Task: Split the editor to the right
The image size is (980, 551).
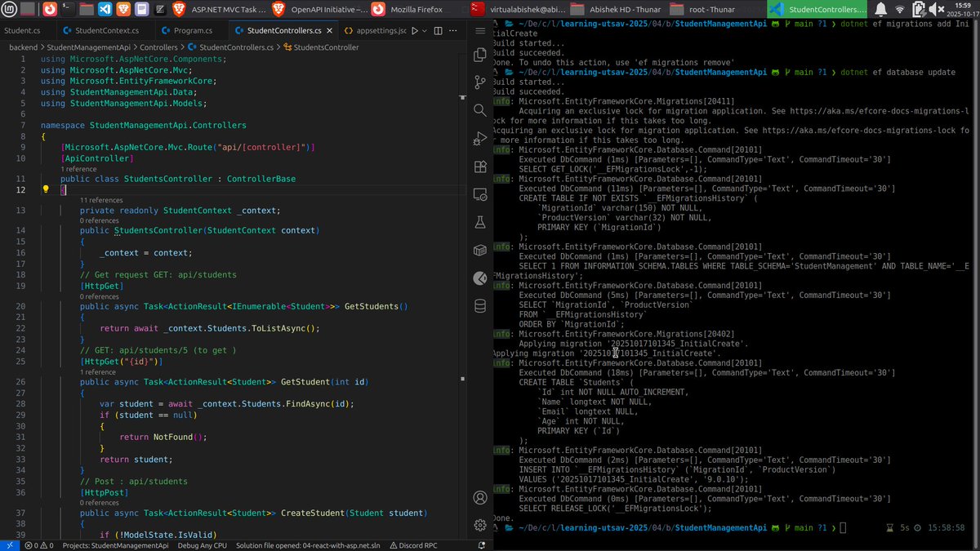Action: coord(439,31)
